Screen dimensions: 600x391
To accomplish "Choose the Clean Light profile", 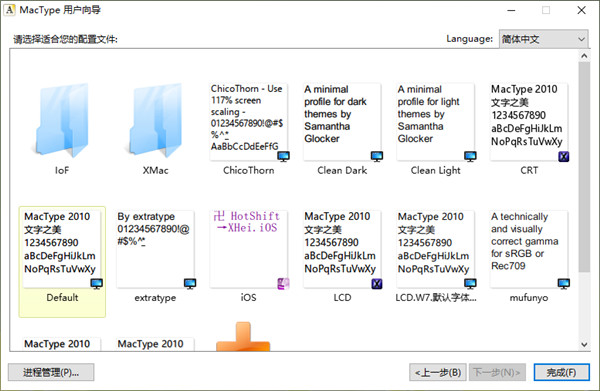I will [435, 122].
